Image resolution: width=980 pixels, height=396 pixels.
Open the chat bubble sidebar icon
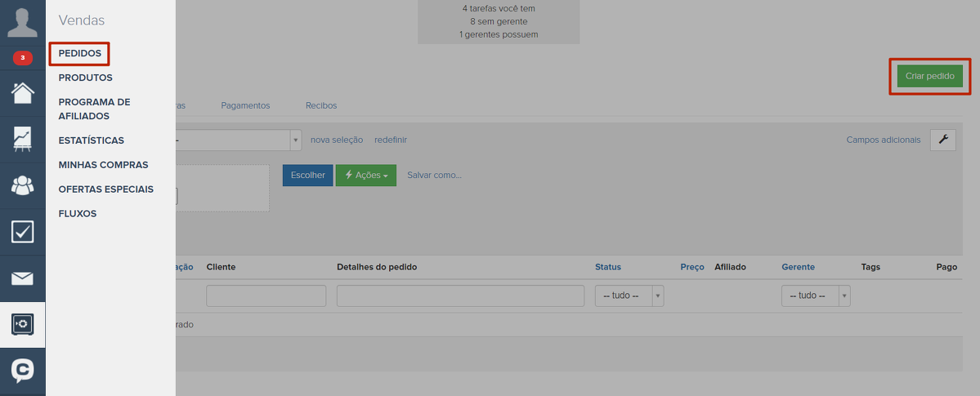23,372
